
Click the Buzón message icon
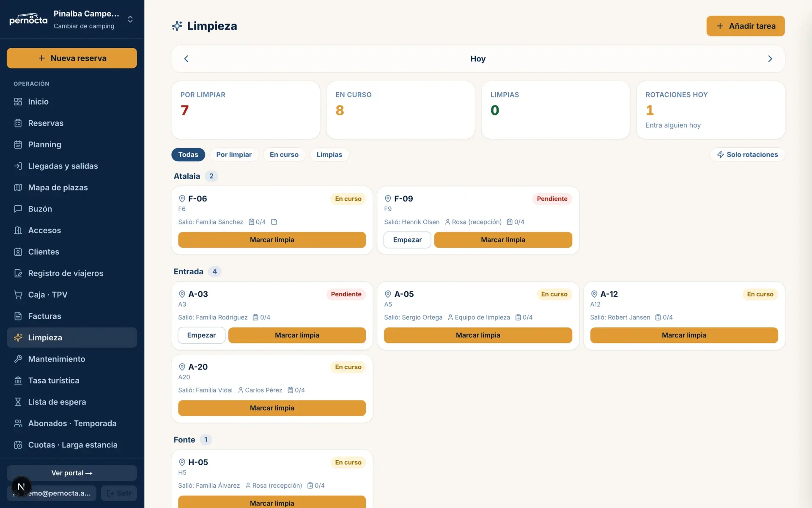coord(18,209)
